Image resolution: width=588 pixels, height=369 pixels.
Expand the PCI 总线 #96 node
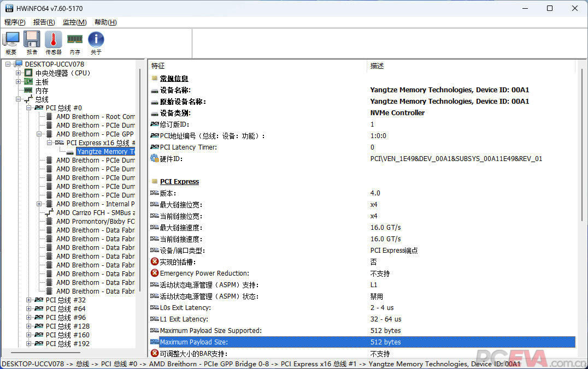point(28,317)
